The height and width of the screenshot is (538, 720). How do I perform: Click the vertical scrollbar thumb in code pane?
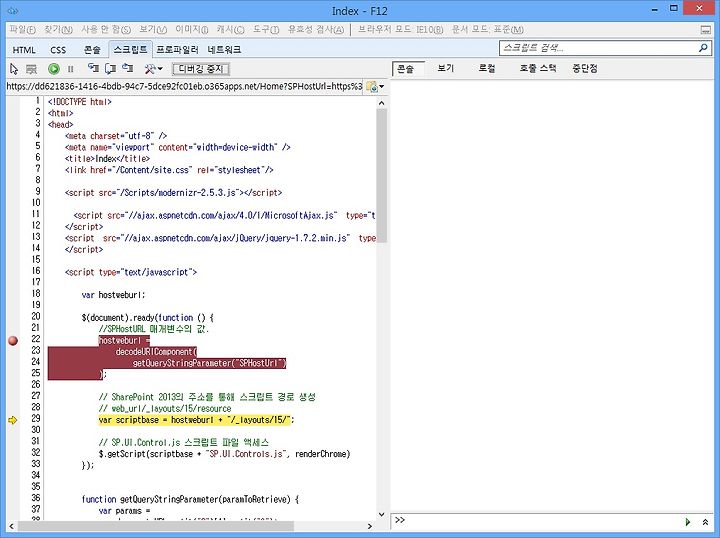click(382, 175)
